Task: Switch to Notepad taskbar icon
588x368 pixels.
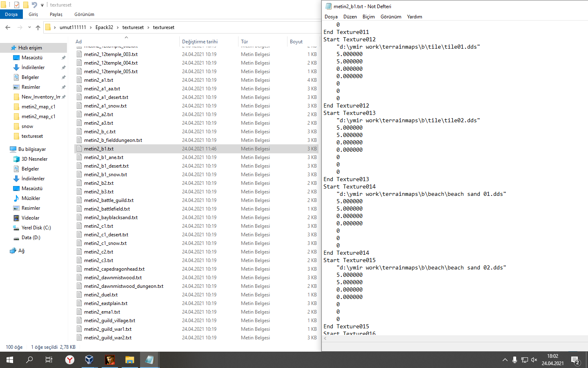Action: click(149, 360)
